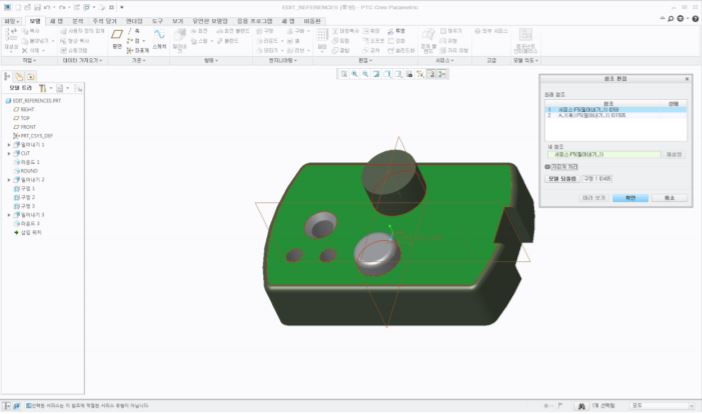The height and width of the screenshot is (414, 702).
Task: Click the Pattern tool grid icon
Action: coord(322,35)
